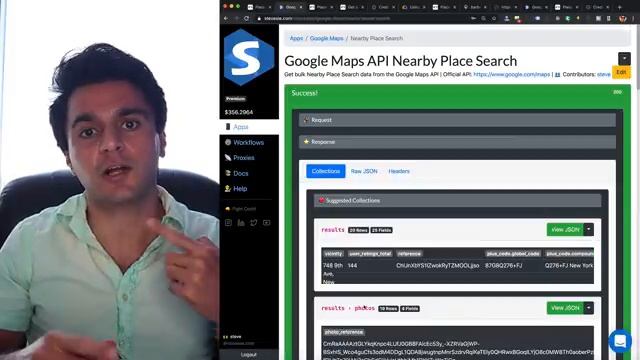
Task: Open the Twitter bird icon in the sidebar
Action: pos(254,222)
